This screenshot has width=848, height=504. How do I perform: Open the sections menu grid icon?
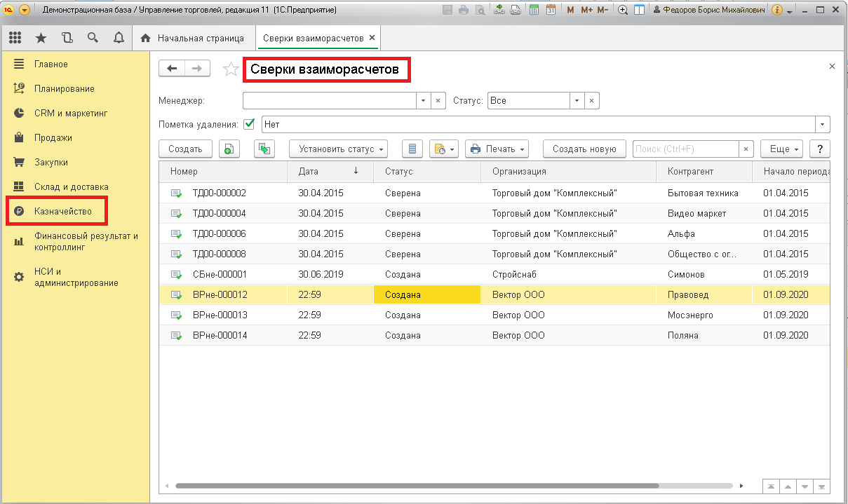pos(15,38)
